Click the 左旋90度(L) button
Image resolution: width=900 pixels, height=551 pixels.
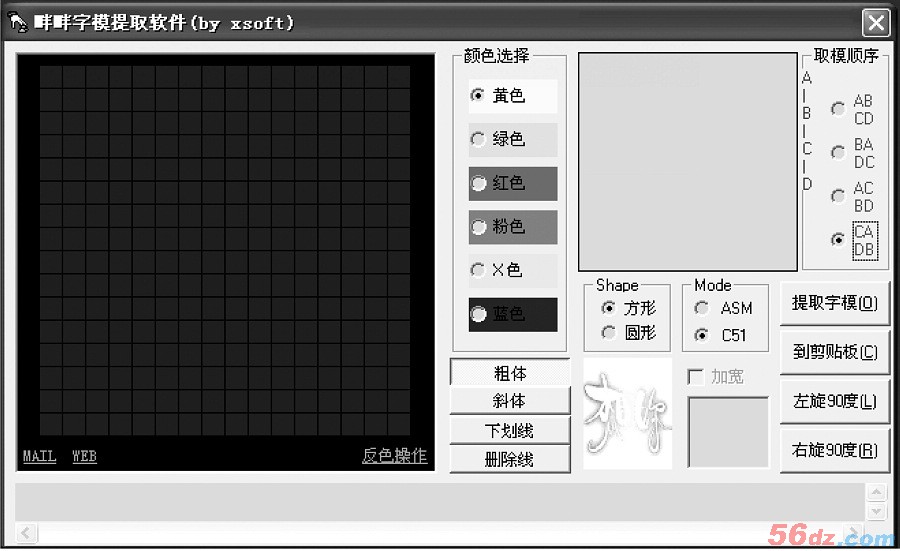pyautogui.click(x=835, y=401)
